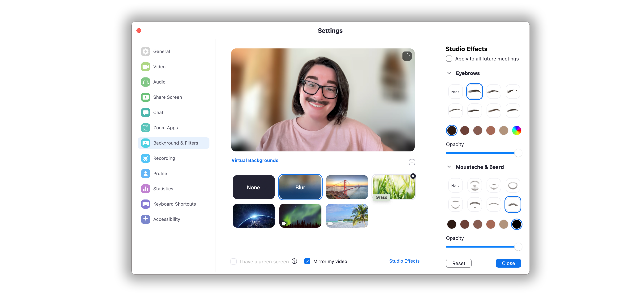Uncheck Mirror my video
Image resolution: width=644 pixels, height=296 pixels.
pyautogui.click(x=307, y=261)
